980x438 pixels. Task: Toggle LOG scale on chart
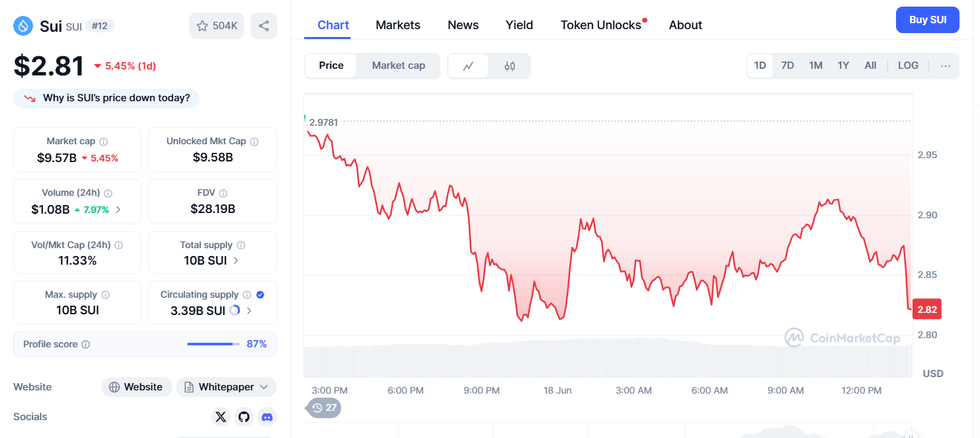(x=908, y=66)
